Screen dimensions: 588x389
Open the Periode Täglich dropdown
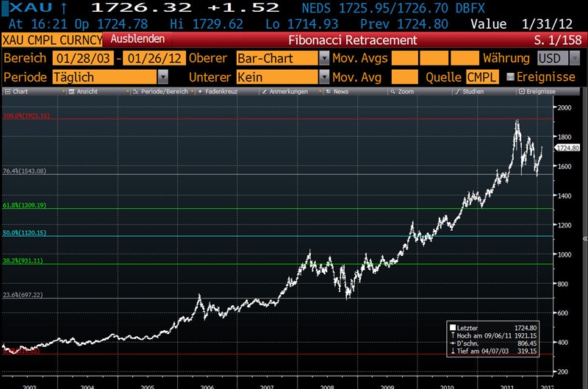(x=162, y=76)
